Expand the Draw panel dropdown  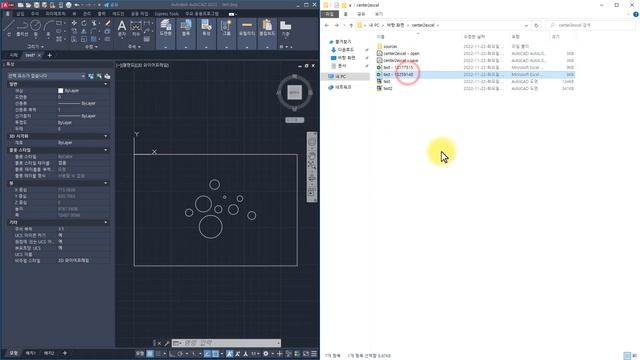click(x=36, y=47)
